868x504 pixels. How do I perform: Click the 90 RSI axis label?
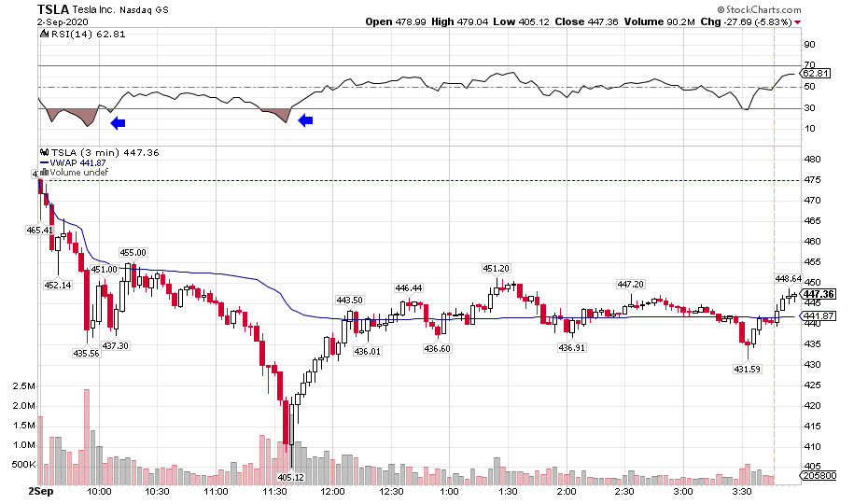(x=809, y=45)
